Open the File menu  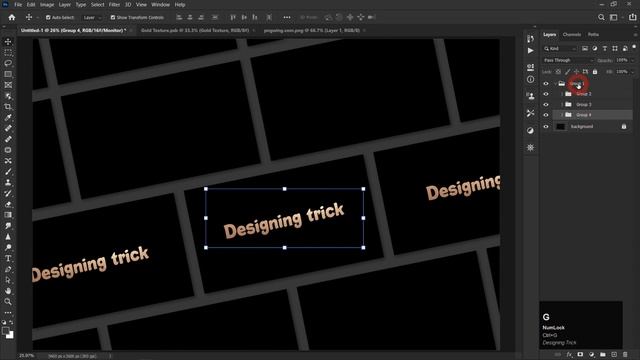(x=18, y=4)
